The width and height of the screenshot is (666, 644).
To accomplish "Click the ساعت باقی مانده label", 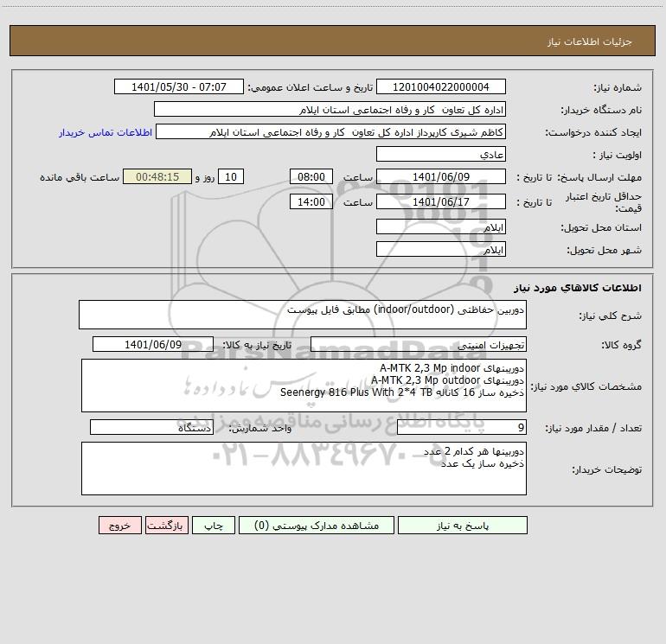I will click(x=80, y=177).
